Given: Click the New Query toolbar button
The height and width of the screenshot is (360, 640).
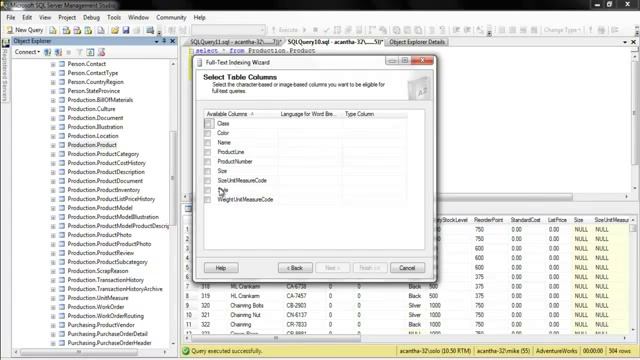Looking at the screenshot, I should 25,30.
